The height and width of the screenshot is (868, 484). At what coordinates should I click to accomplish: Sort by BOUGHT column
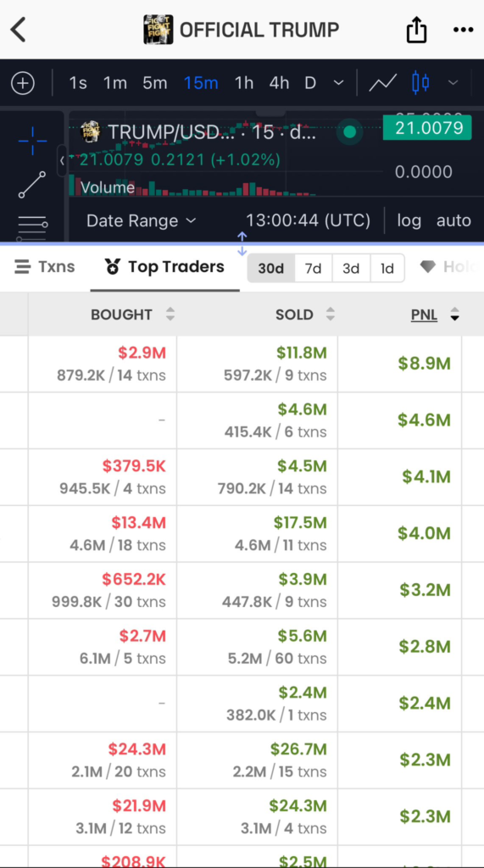132,314
